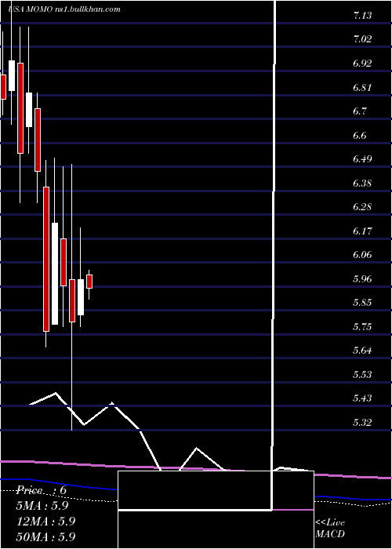Click the 6.49 price axis label
The image size is (392, 549).
pos(362,159)
